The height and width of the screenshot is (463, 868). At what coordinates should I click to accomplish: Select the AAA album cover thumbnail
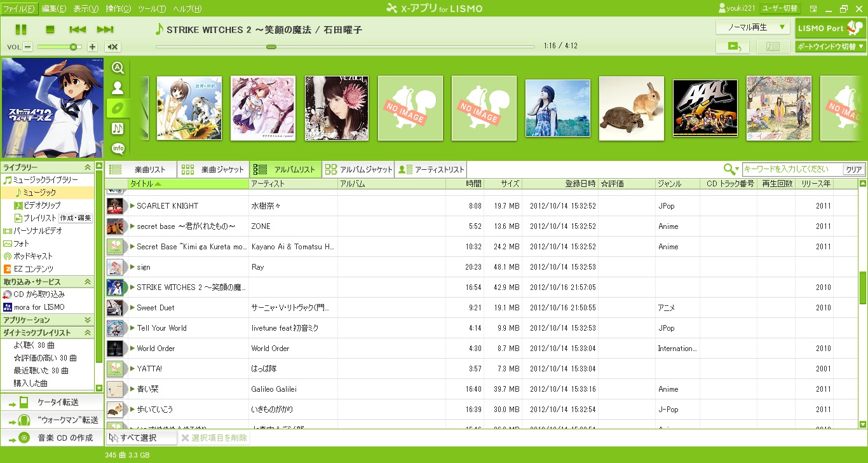click(705, 108)
